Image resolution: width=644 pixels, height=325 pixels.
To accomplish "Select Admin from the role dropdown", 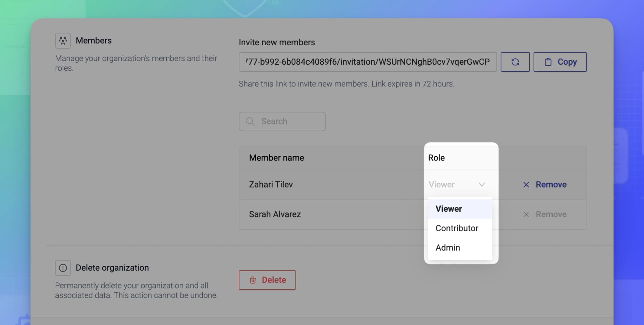I will point(448,247).
